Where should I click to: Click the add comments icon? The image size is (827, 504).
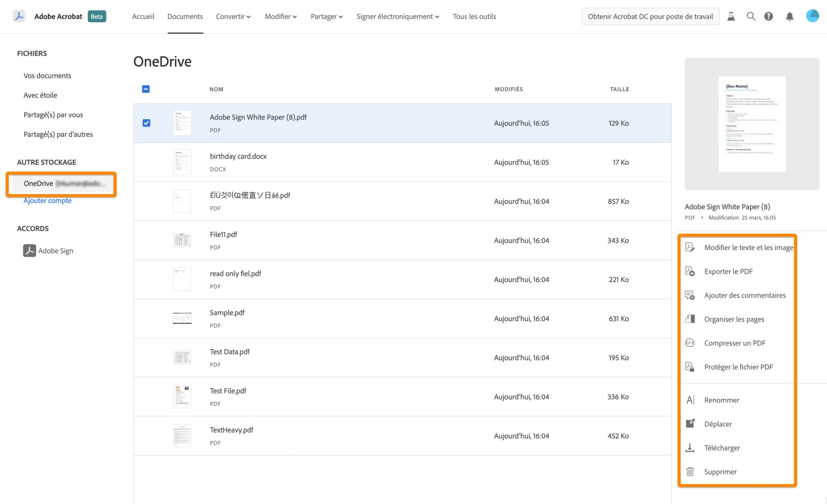pyautogui.click(x=690, y=295)
